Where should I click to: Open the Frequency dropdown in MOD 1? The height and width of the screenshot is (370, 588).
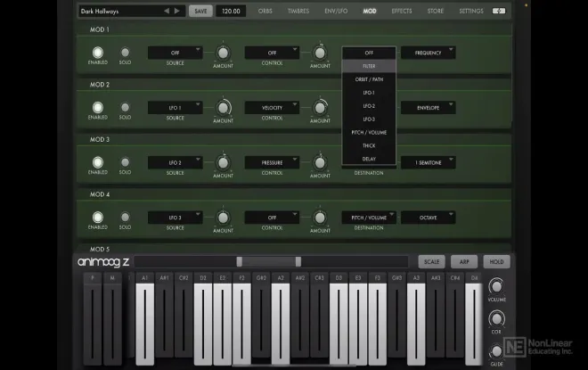(x=429, y=53)
